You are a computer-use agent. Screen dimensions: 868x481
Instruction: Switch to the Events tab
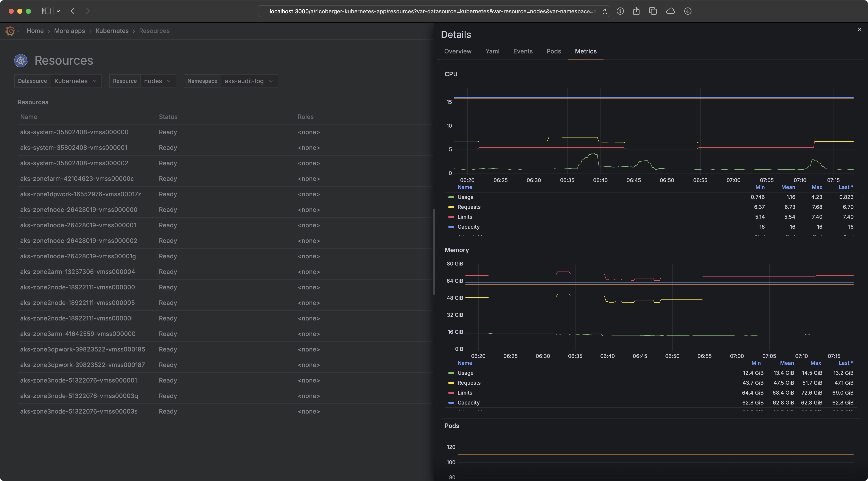pos(523,51)
